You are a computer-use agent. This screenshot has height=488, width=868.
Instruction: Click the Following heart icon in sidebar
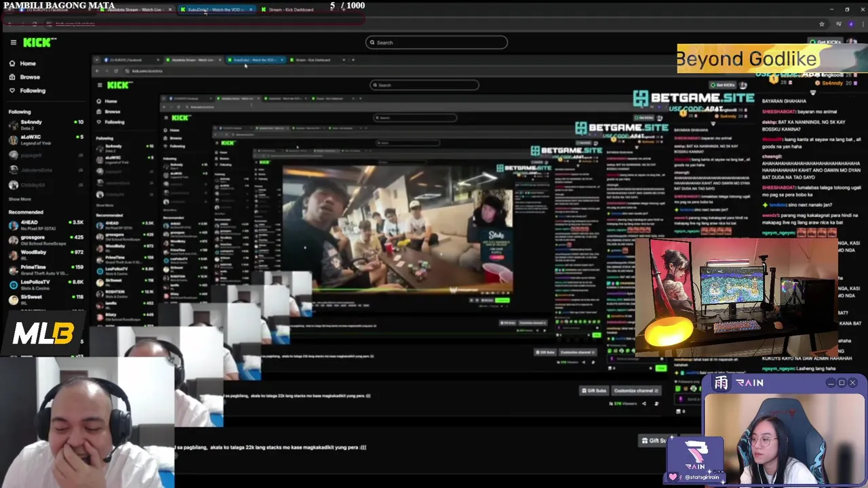point(12,90)
